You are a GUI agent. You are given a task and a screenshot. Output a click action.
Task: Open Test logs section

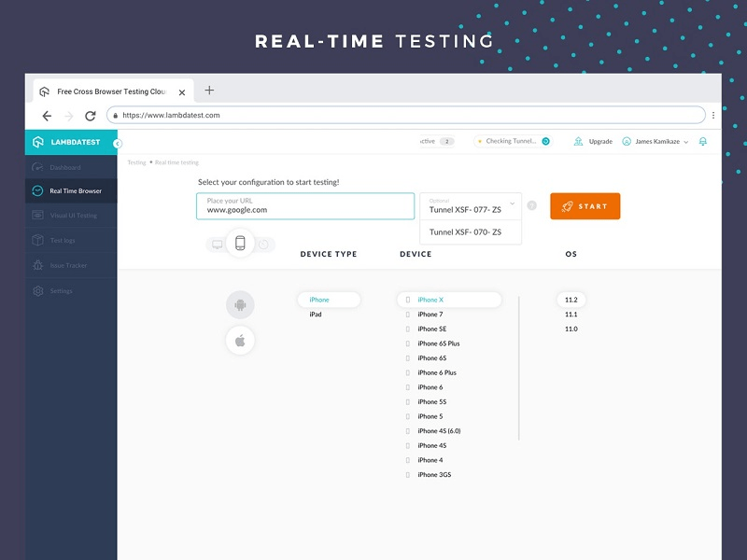[71, 241]
